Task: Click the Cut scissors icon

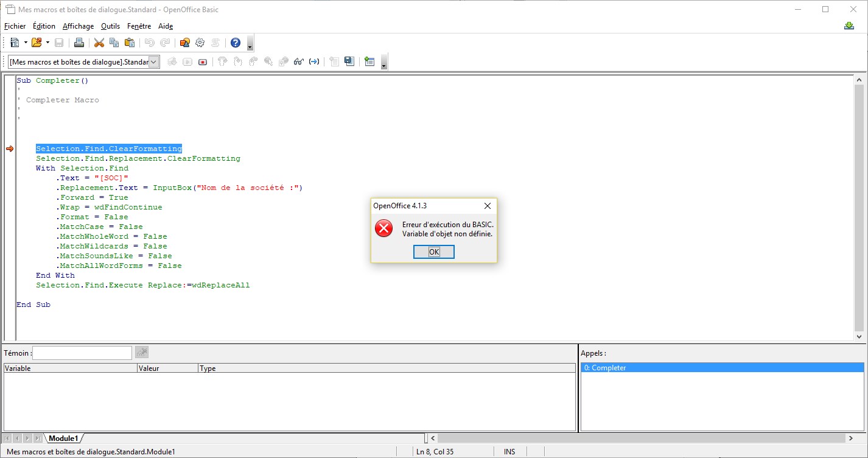Action: (x=99, y=43)
